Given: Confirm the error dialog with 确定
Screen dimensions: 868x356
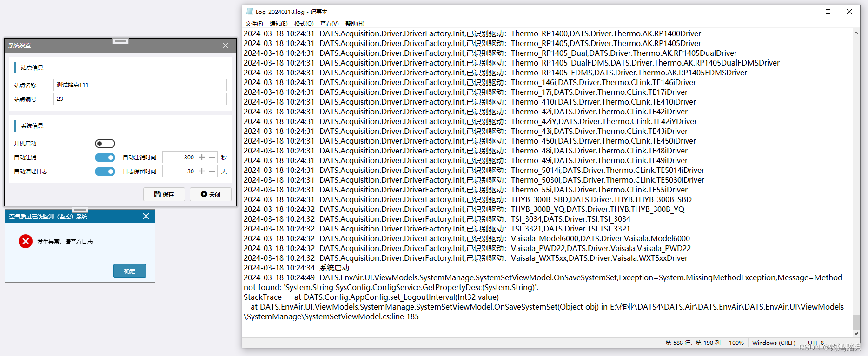Looking at the screenshot, I should (x=130, y=271).
